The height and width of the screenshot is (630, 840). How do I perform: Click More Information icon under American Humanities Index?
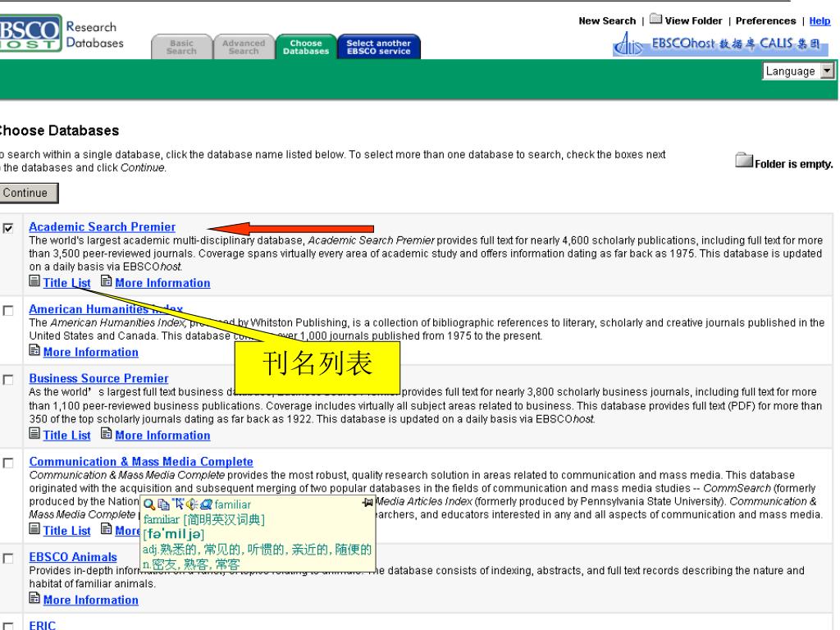coord(34,350)
